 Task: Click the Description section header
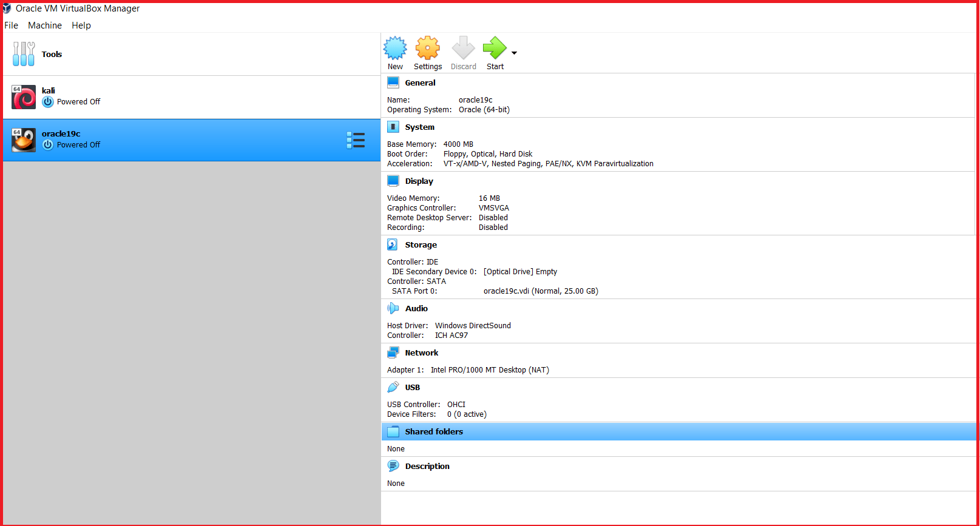click(427, 467)
